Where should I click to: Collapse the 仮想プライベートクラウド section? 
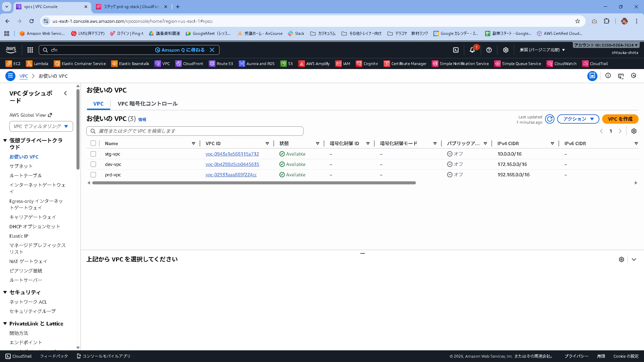(5, 140)
